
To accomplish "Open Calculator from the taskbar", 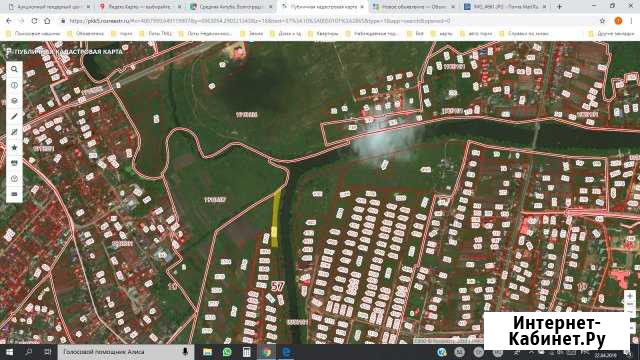I will (x=247, y=352).
